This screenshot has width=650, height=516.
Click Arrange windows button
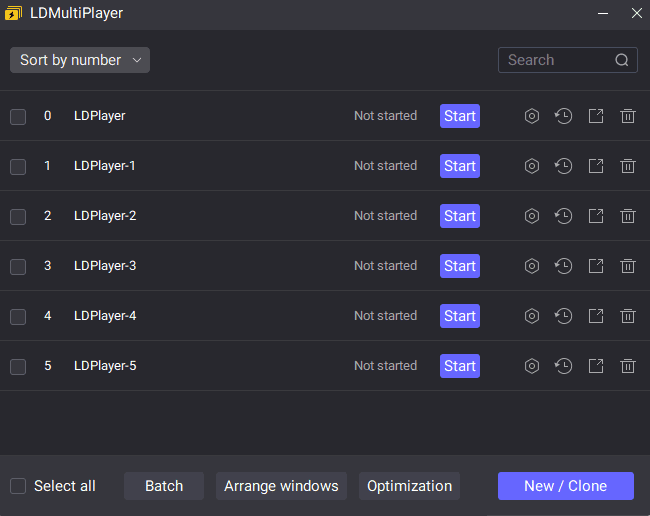(281, 486)
